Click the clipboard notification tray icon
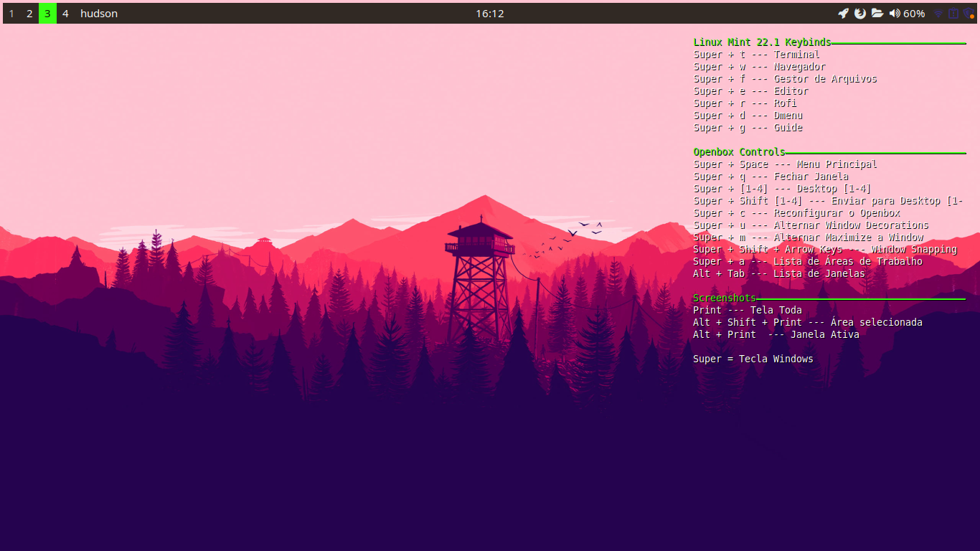The width and height of the screenshot is (980, 551). click(953, 14)
